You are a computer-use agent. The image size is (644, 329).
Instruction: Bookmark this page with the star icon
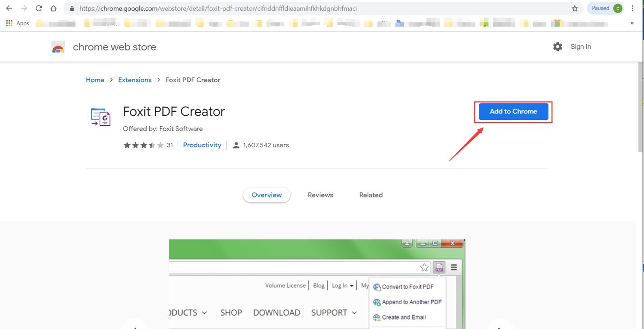575,8
